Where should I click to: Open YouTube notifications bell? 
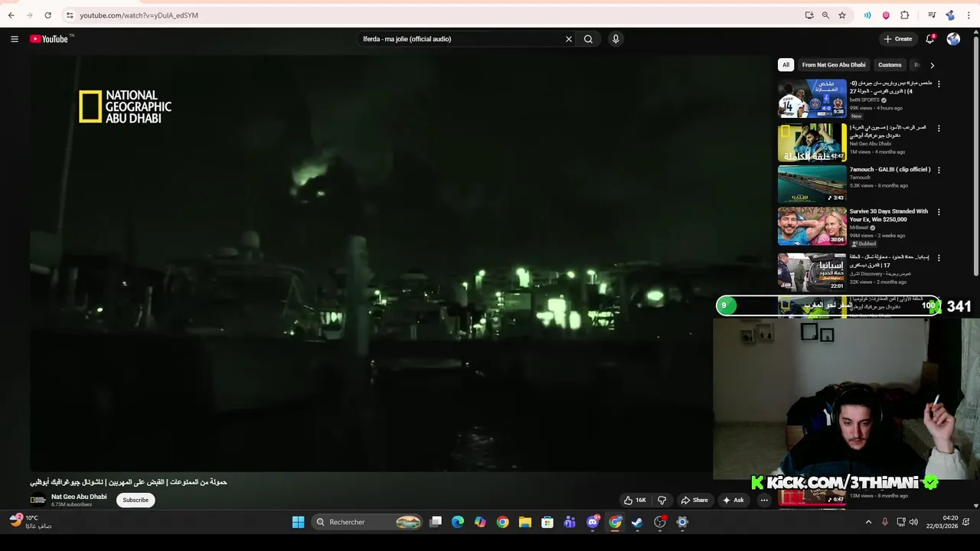pyautogui.click(x=930, y=39)
